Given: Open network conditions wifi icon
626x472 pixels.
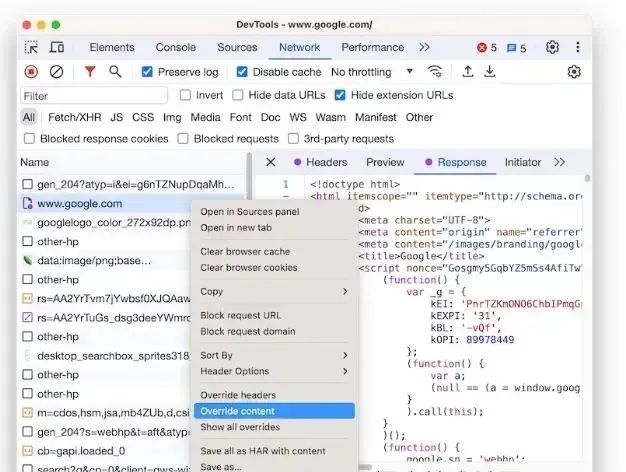Looking at the screenshot, I should 434,71.
